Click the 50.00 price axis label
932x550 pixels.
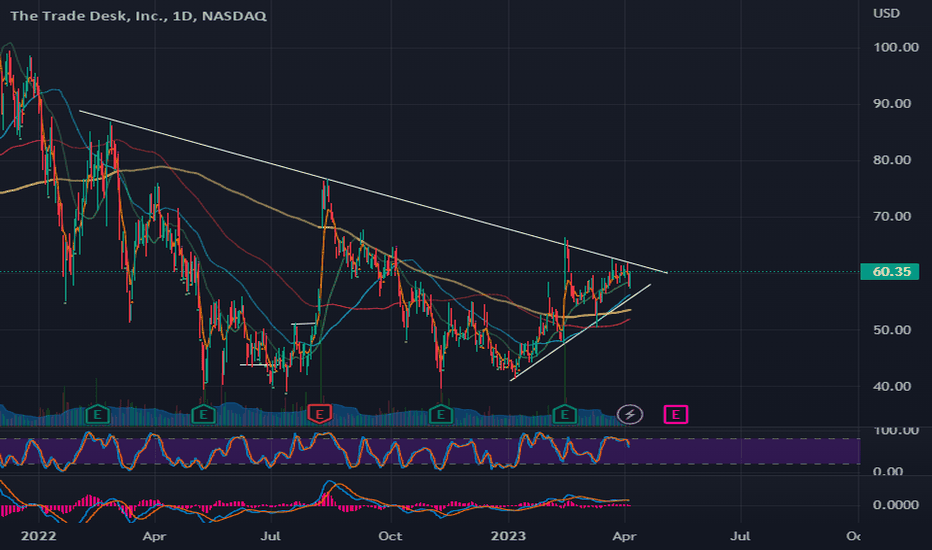(892, 330)
